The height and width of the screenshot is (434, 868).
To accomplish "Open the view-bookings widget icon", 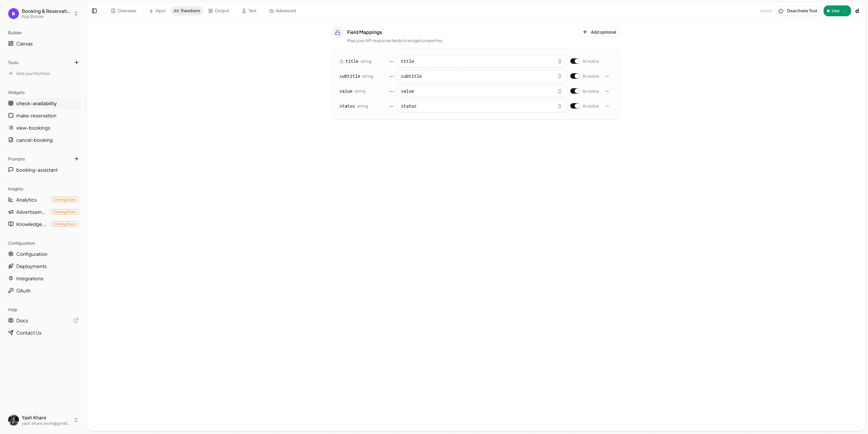I will [x=11, y=128].
